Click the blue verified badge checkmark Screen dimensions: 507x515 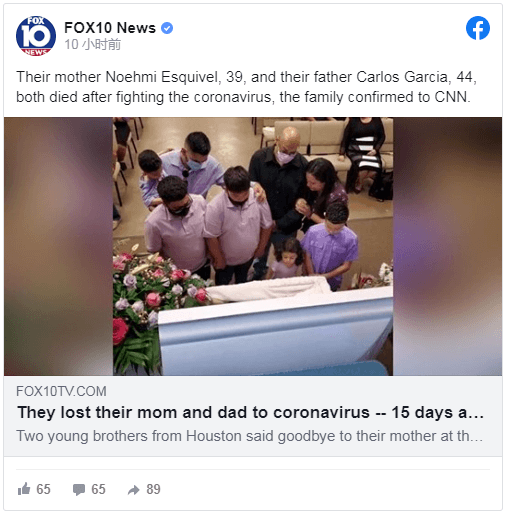167,28
